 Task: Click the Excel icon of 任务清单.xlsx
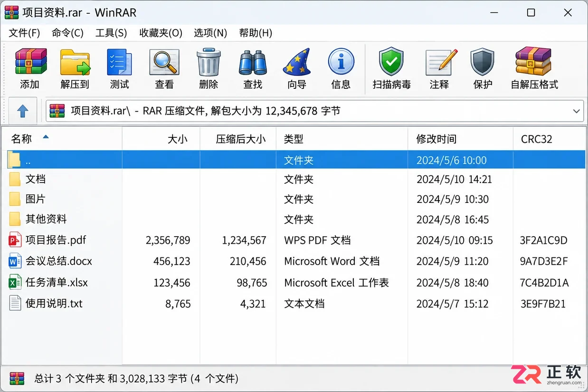15,282
